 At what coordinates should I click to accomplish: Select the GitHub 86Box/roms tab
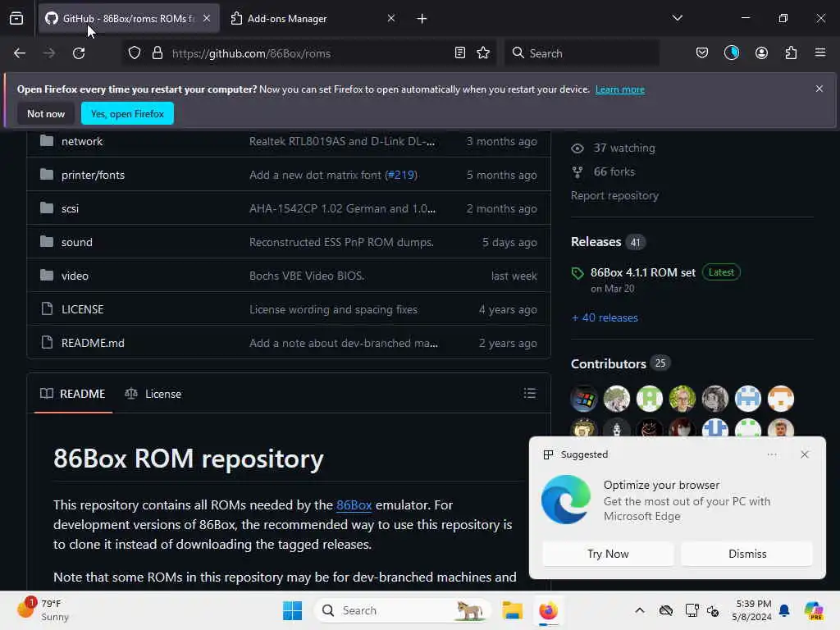[129, 18]
